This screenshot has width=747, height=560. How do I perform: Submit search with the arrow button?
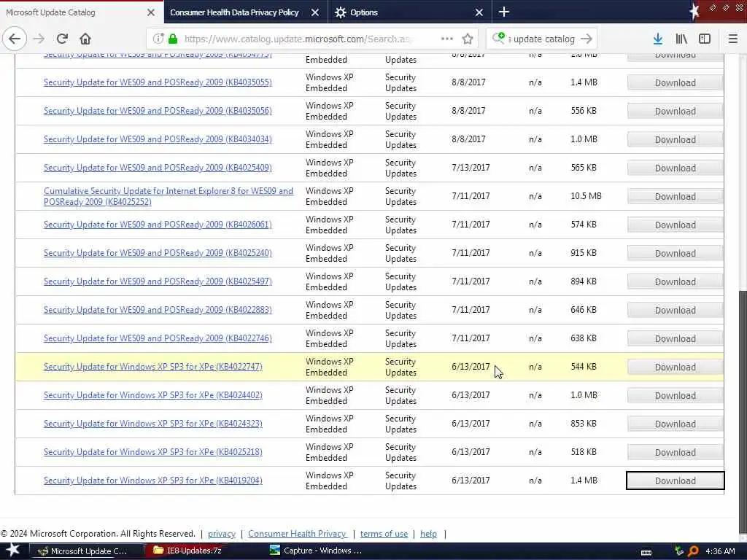[x=587, y=39]
